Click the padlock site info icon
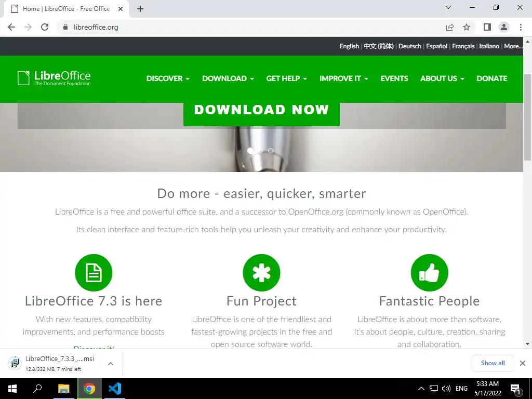Image resolution: width=532 pixels, height=399 pixels. click(x=65, y=27)
